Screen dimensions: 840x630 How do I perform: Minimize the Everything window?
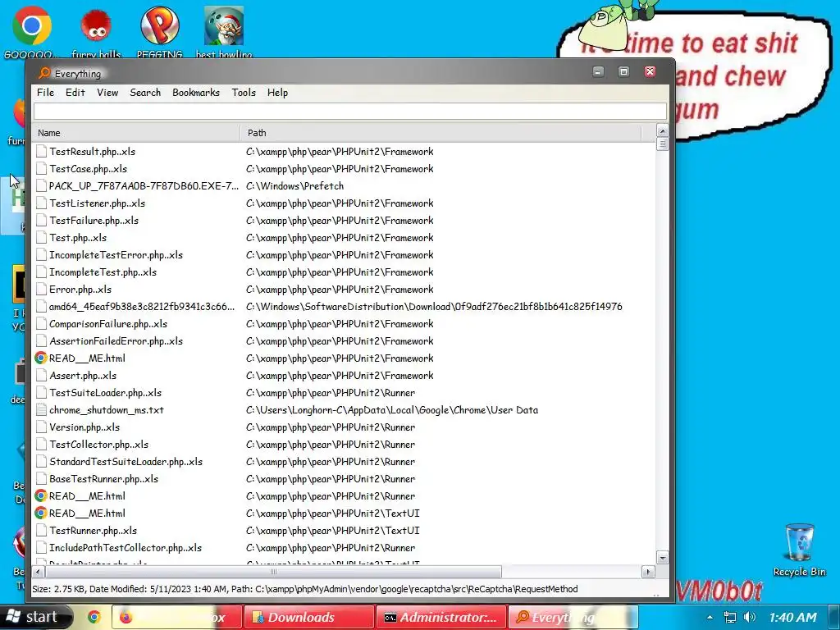point(598,72)
